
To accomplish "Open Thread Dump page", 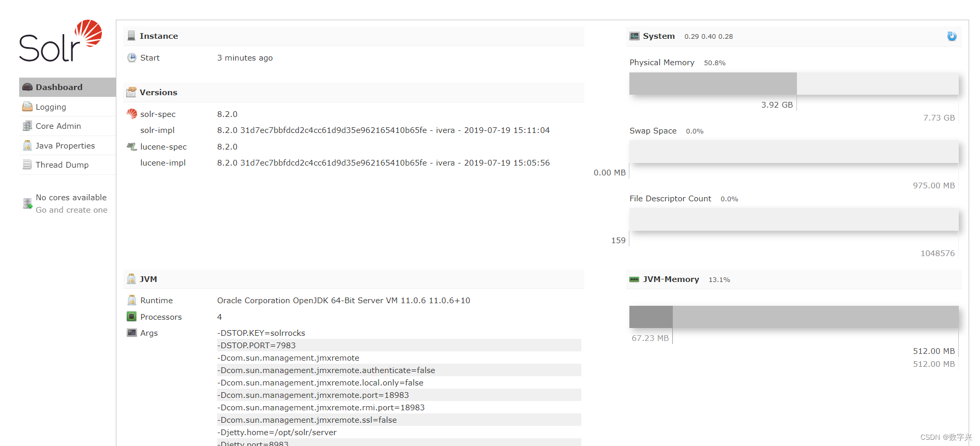I will (x=67, y=165).
